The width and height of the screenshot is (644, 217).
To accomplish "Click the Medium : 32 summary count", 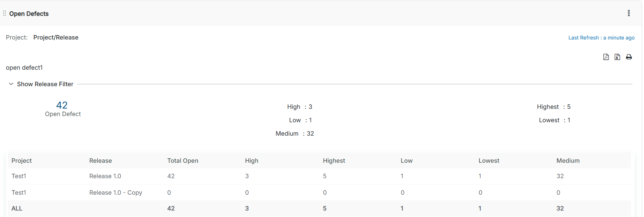I will [295, 134].
